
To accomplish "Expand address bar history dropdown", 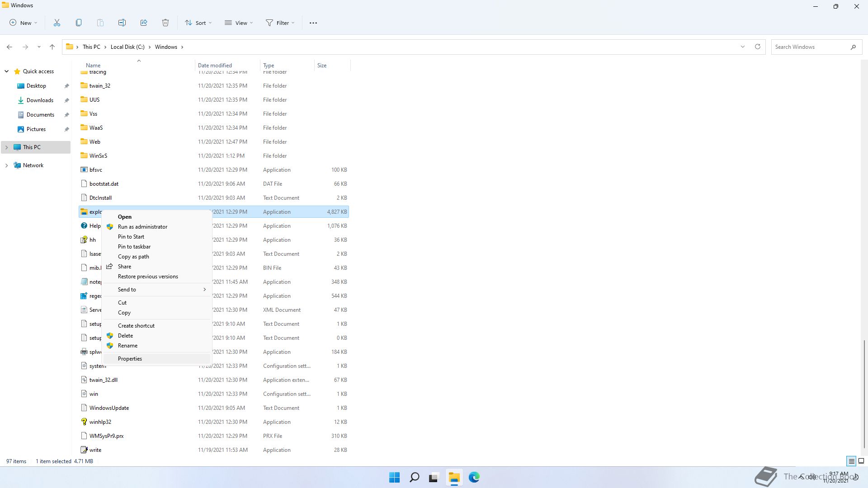I will 742,47.
